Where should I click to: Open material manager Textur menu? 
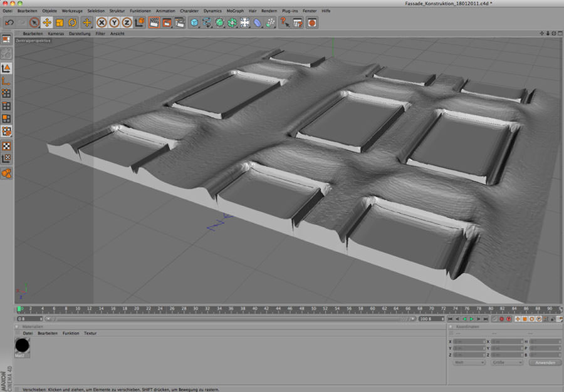point(90,333)
